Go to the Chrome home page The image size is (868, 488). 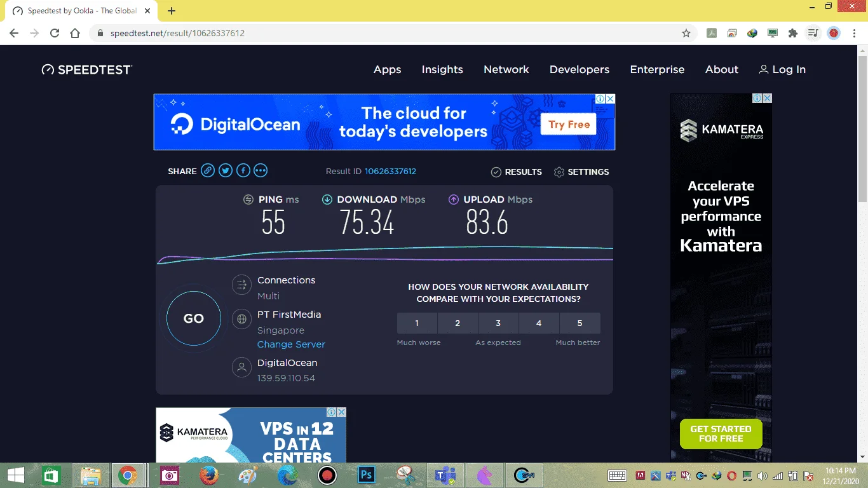click(x=75, y=33)
